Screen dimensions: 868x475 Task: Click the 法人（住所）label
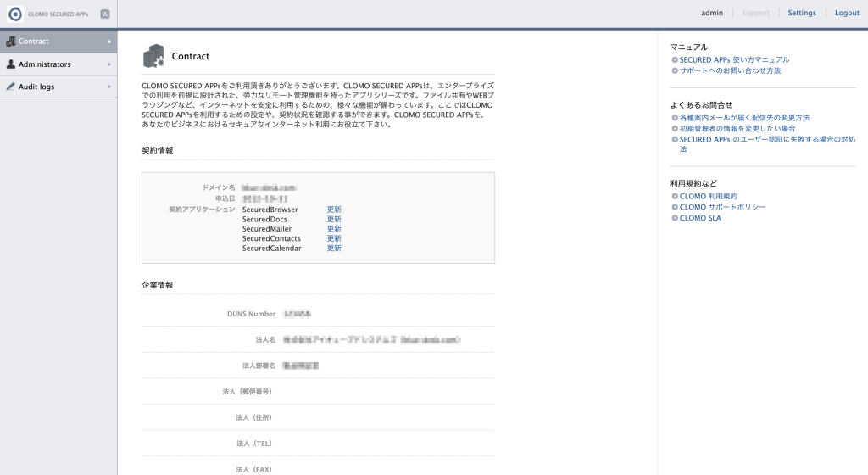(x=254, y=417)
